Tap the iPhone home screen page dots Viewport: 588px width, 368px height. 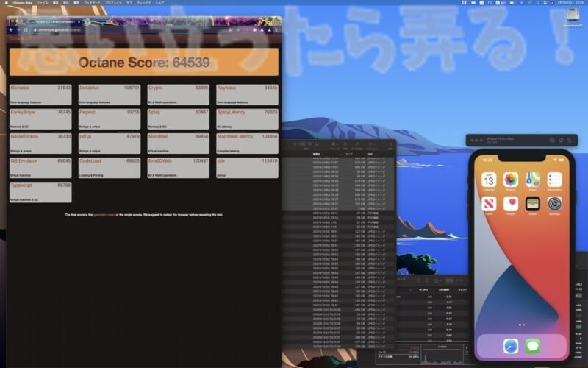[x=522, y=325]
